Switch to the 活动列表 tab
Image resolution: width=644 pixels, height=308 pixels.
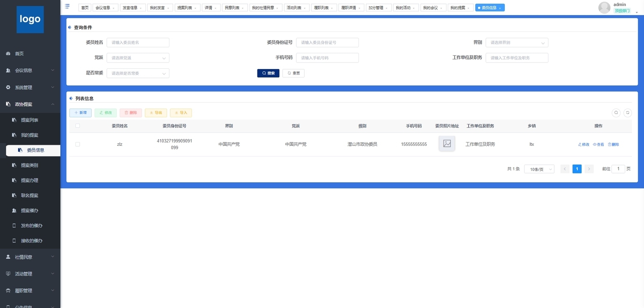point(297,8)
